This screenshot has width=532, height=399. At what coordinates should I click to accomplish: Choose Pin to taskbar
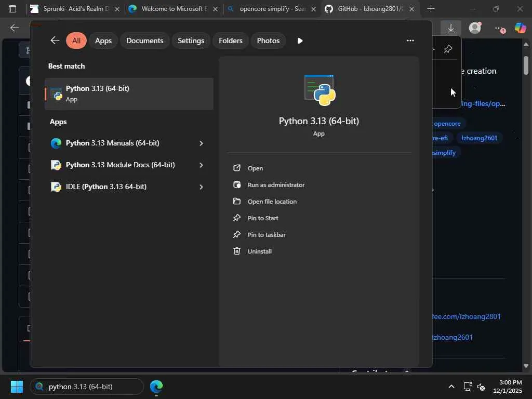point(267,235)
